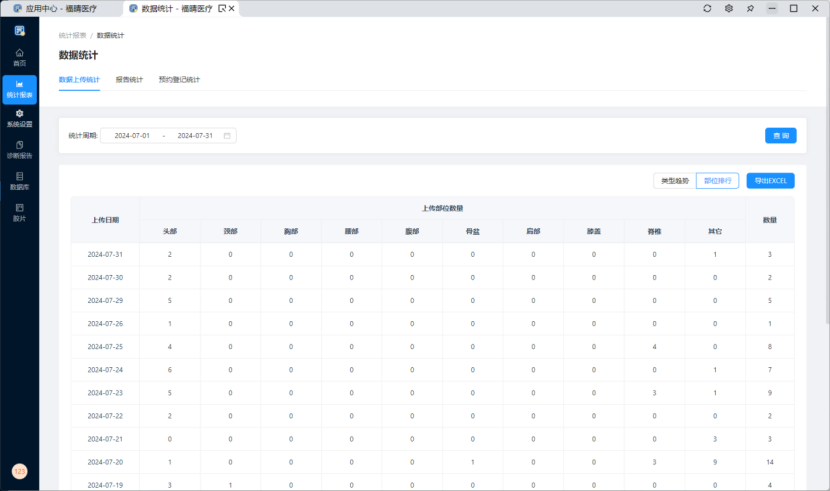Screen dimensions: 830x491
Task: Click the pin icon in title bar
Action: [750, 8]
